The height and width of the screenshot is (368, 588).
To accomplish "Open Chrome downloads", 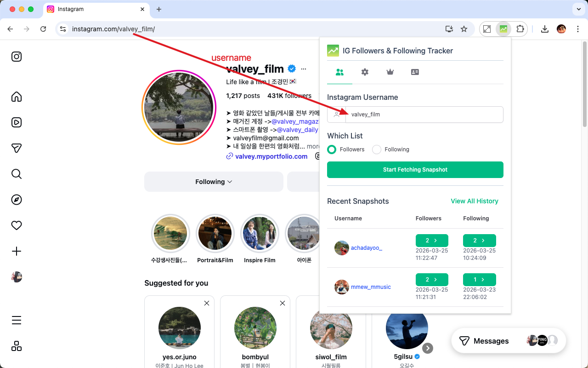I will click(x=545, y=29).
